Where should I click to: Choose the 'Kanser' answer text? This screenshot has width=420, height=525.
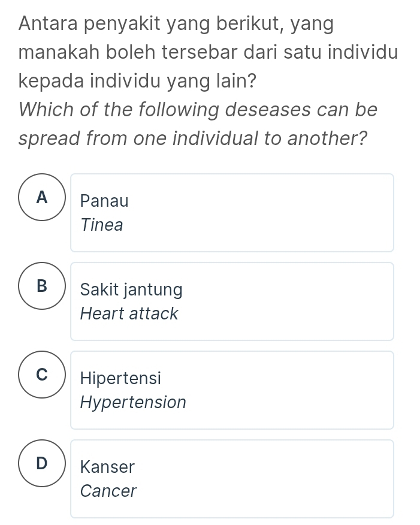[108, 467]
